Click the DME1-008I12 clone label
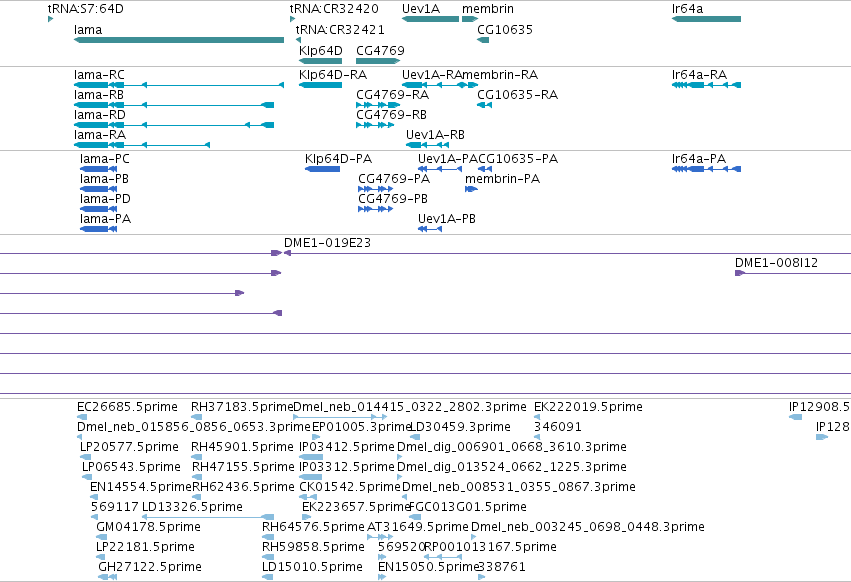The width and height of the screenshot is (851, 582). 776,263
